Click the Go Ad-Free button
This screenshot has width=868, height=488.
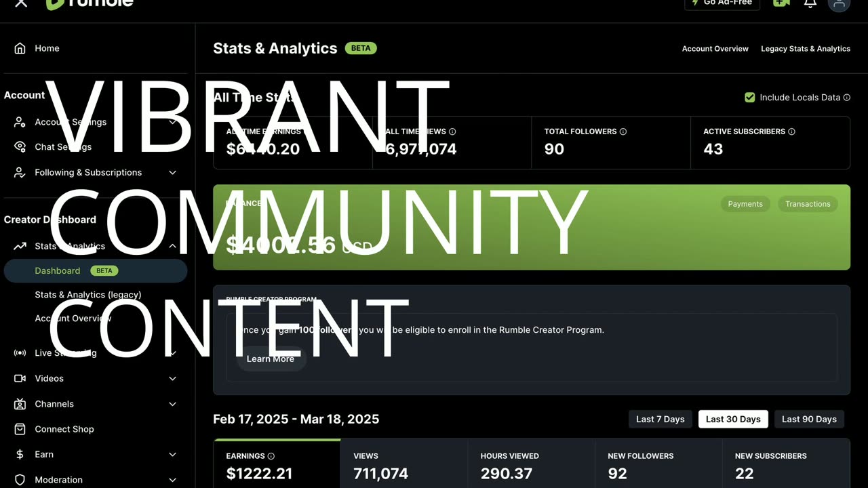[x=722, y=3]
